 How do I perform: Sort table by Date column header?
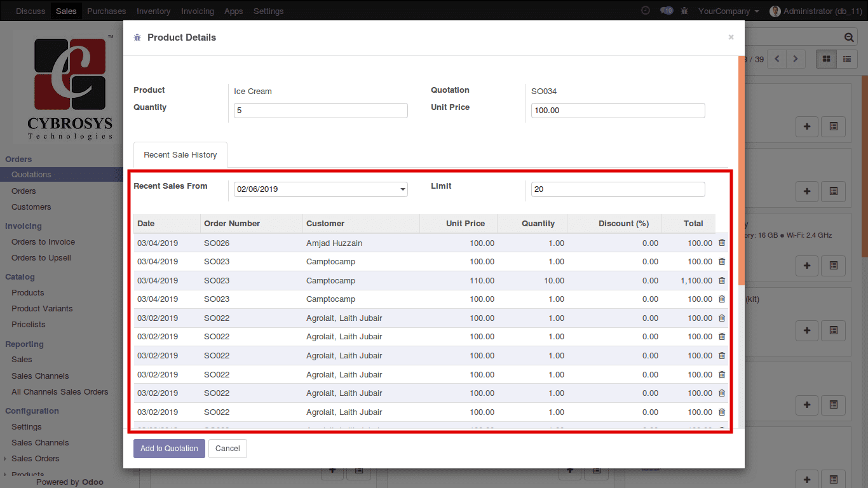click(167, 224)
